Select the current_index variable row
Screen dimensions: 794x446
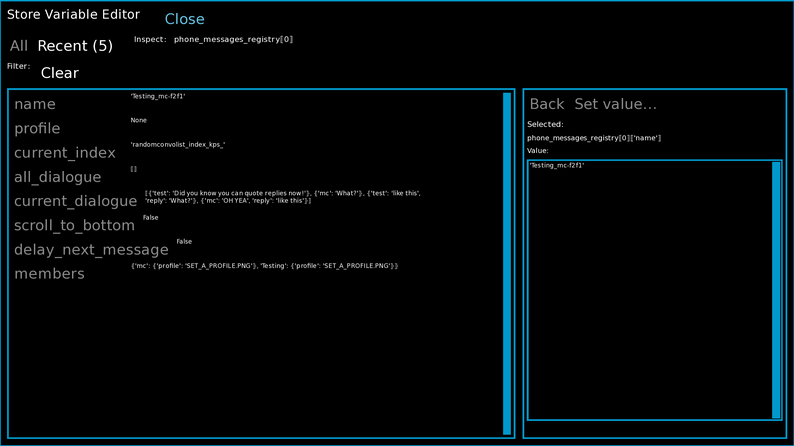[x=65, y=152]
